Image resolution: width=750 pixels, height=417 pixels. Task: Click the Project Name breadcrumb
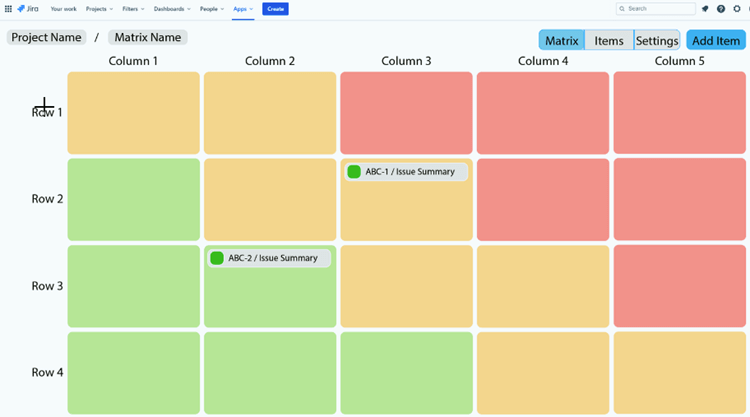pyautogui.click(x=47, y=37)
